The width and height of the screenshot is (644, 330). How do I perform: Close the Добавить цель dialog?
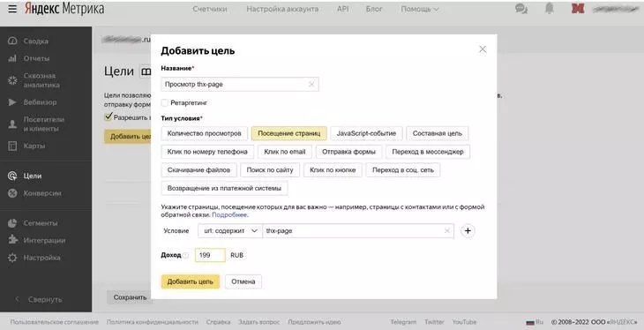click(483, 49)
